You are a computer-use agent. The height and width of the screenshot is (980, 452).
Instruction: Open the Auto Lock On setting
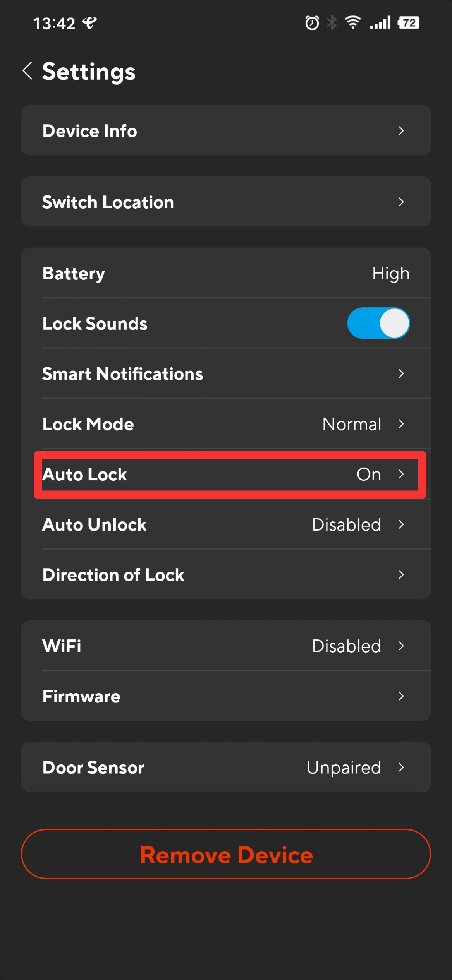coord(226,474)
